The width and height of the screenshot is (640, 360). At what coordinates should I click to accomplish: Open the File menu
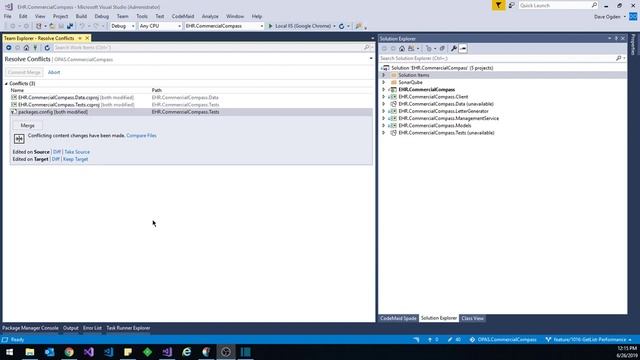click(8, 16)
